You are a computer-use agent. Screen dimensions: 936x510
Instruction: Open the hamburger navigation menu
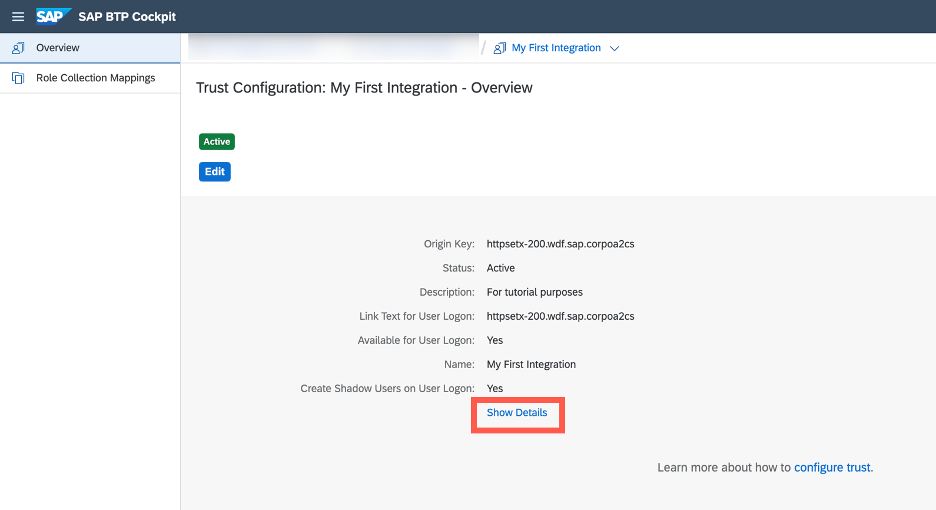coord(18,17)
